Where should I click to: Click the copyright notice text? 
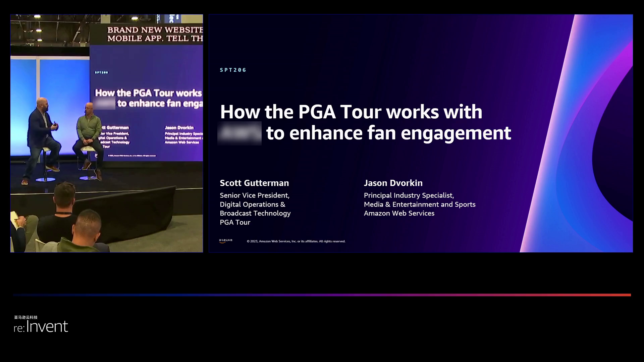(296, 241)
